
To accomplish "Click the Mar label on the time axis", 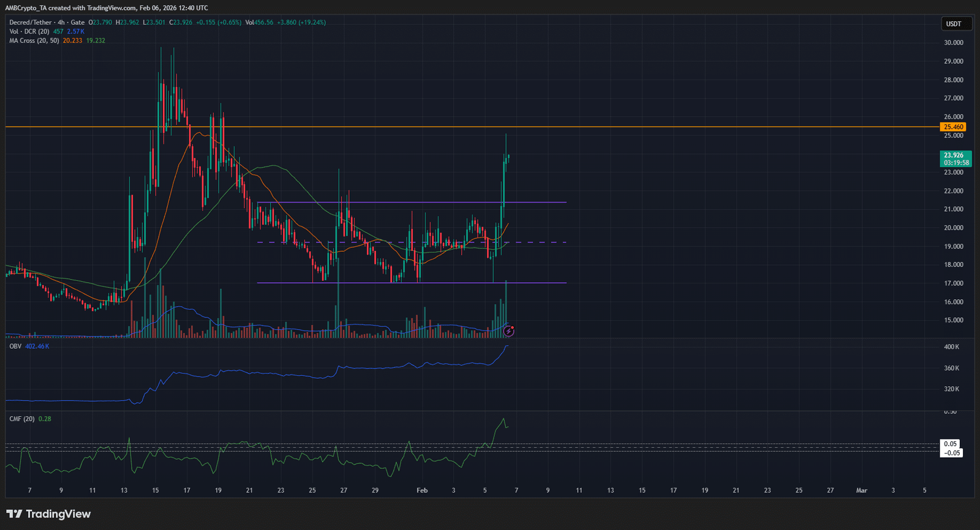I will click(861, 491).
